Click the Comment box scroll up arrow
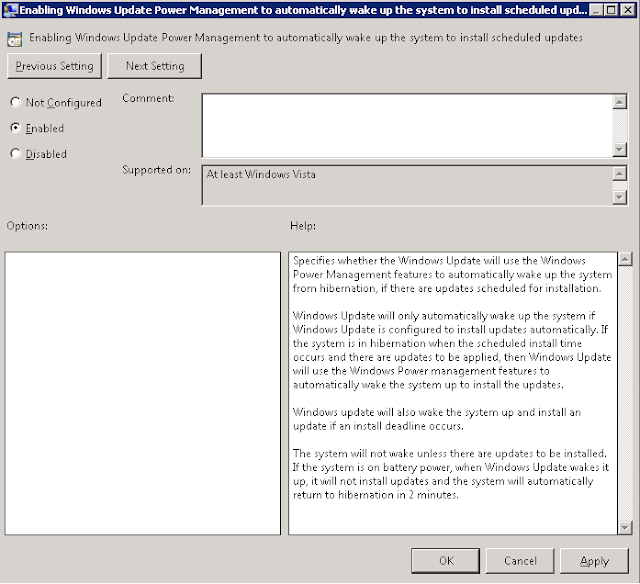This screenshot has width=640, height=584. pyautogui.click(x=620, y=101)
